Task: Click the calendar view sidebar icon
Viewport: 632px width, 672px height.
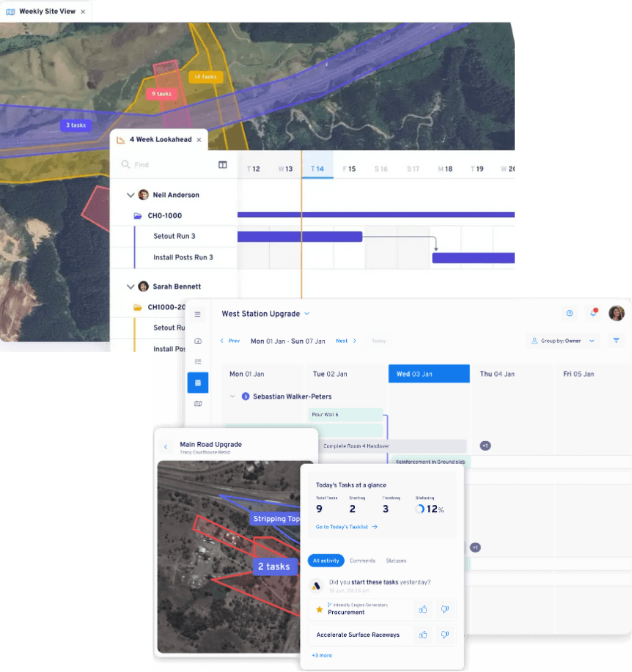Action: point(198,383)
